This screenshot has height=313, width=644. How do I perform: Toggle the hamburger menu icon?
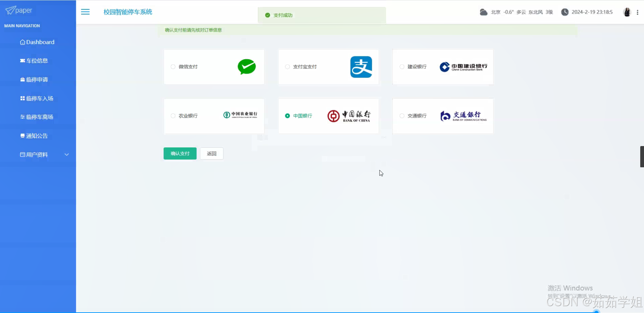click(x=85, y=12)
